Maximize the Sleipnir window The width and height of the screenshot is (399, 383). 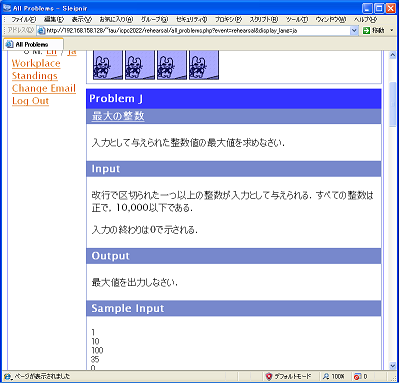(379, 8)
